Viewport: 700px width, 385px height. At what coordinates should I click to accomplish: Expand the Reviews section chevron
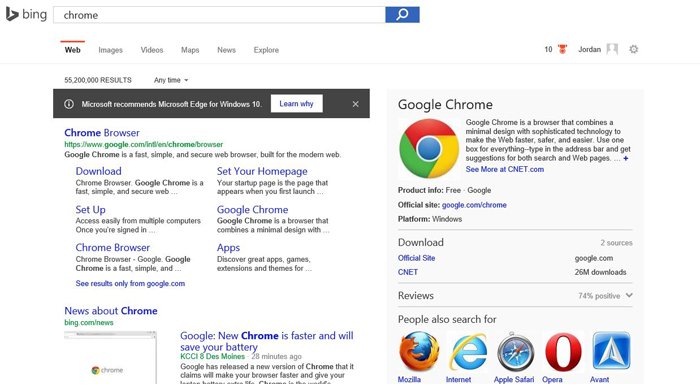coord(629,295)
